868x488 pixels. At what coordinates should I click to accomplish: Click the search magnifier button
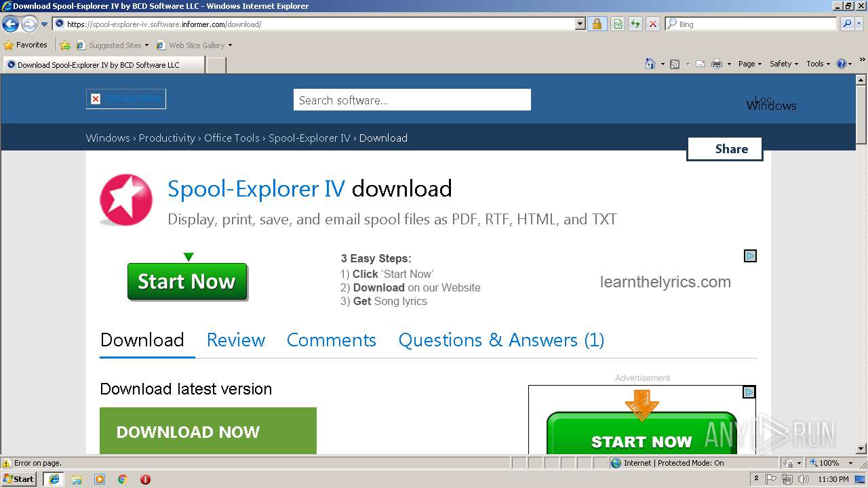847,24
